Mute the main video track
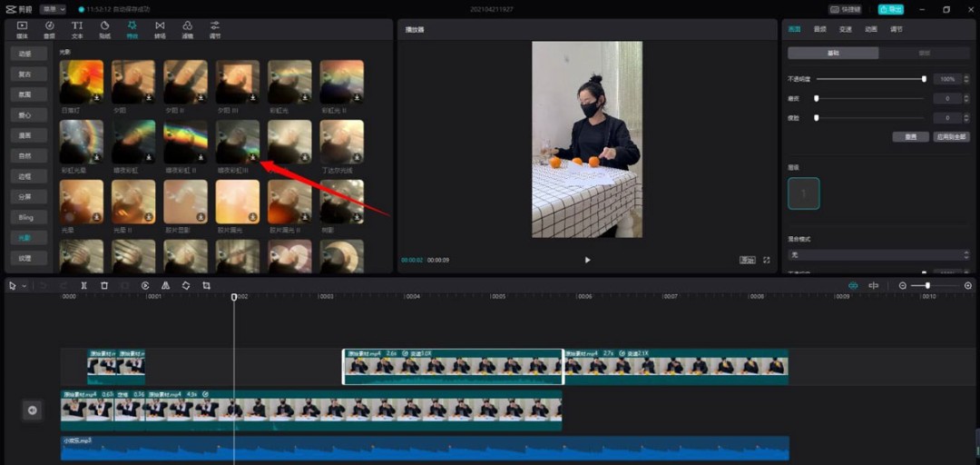980x465 pixels. pyautogui.click(x=33, y=411)
